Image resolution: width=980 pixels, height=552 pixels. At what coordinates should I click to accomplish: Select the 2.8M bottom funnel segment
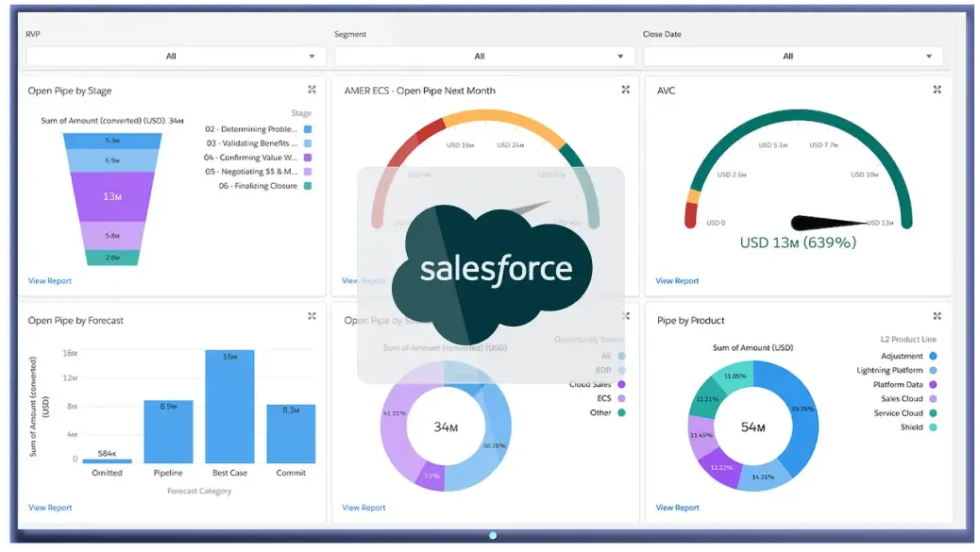[112, 258]
